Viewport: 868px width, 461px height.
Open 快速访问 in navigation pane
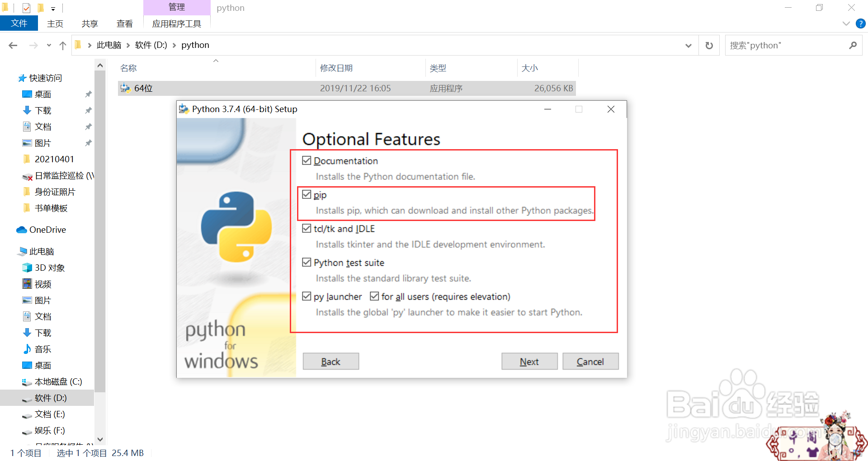point(45,78)
